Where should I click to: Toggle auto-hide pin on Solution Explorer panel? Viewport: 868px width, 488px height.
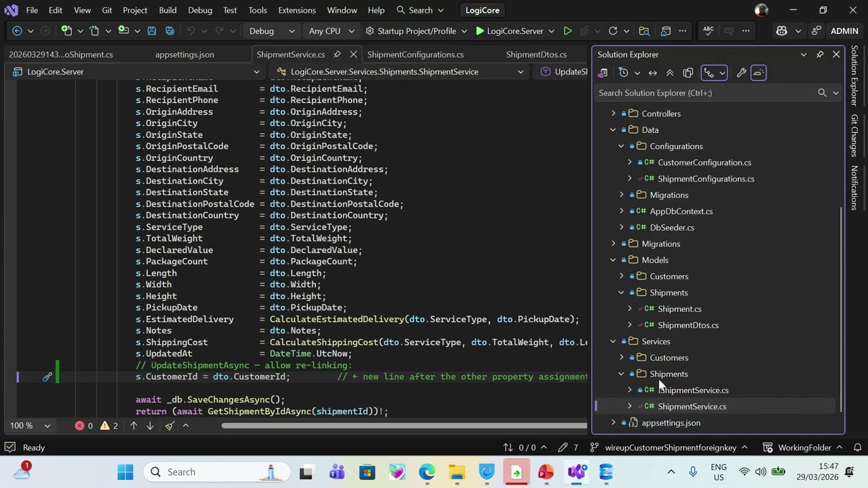[x=820, y=54]
